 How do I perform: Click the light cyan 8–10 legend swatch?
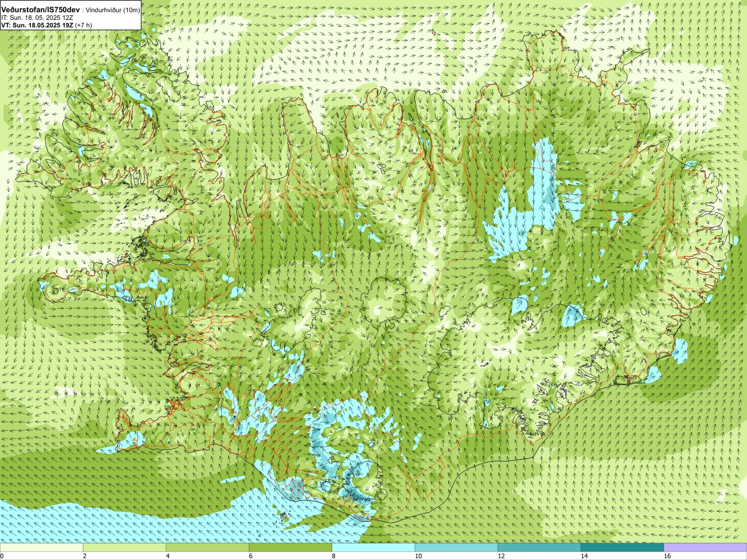373,548
